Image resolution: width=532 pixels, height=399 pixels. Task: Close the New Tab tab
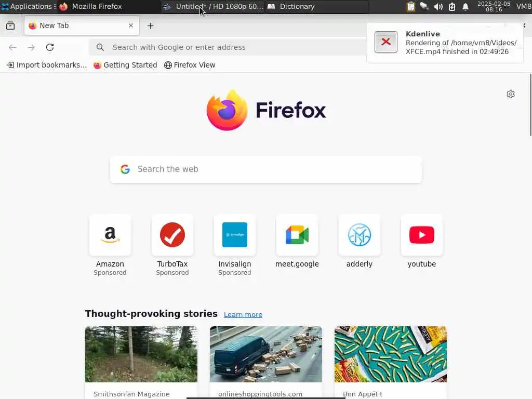[x=130, y=25]
